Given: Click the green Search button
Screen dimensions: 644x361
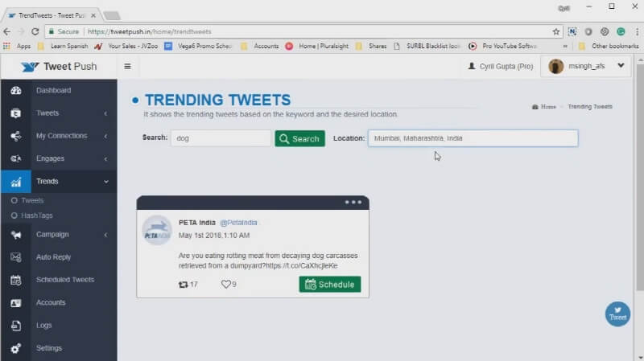Looking at the screenshot, I should point(299,138).
